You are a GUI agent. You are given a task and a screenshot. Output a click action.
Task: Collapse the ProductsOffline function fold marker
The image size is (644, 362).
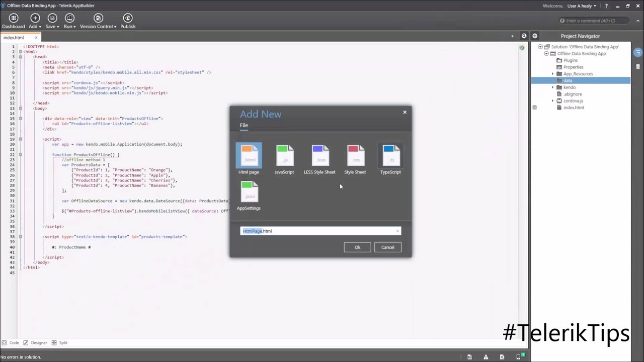tap(21, 154)
